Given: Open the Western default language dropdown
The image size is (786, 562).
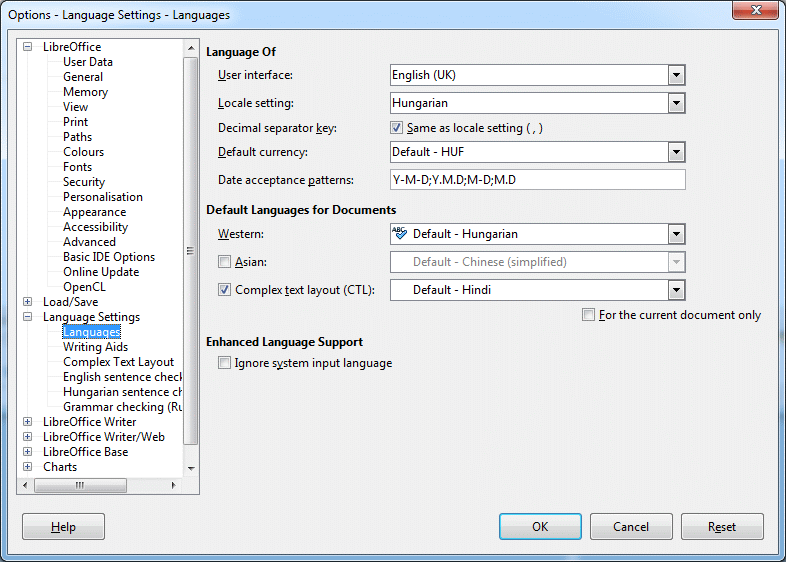Looking at the screenshot, I should point(676,234).
